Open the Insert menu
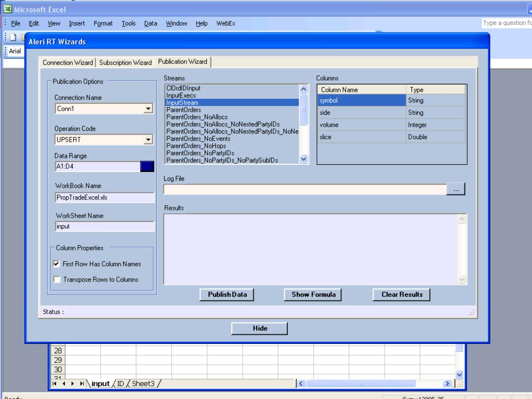The image size is (532, 399). point(77,23)
